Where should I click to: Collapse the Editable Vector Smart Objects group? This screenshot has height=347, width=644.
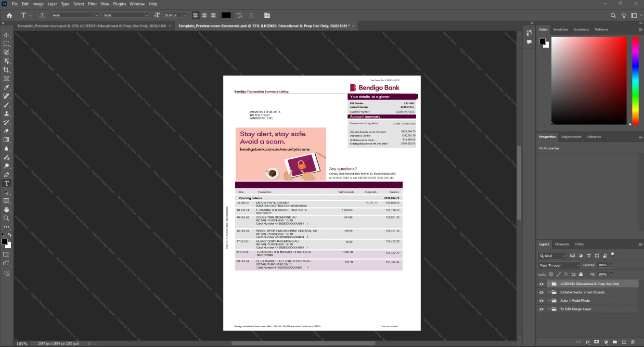(549, 292)
